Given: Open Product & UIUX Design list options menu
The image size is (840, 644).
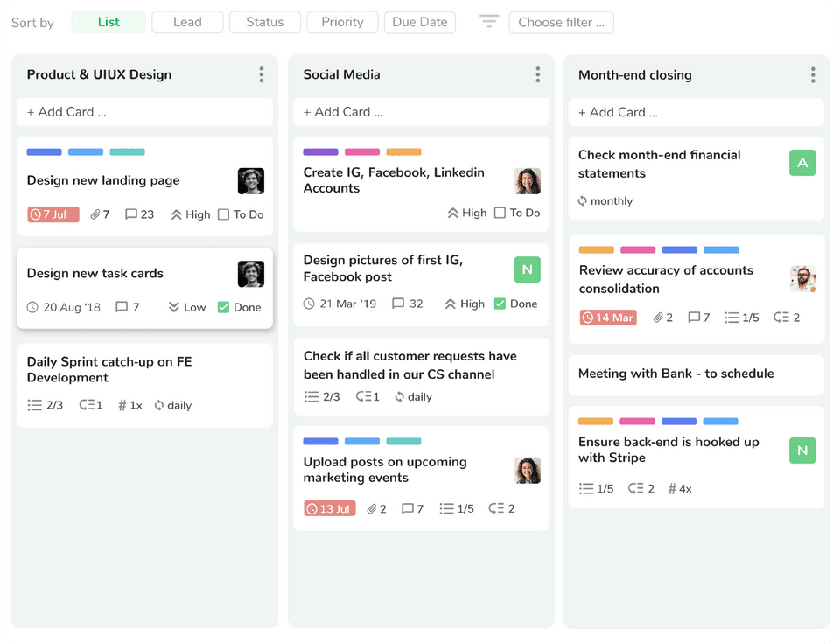Looking at the screenshot, I should click(262, 74).
